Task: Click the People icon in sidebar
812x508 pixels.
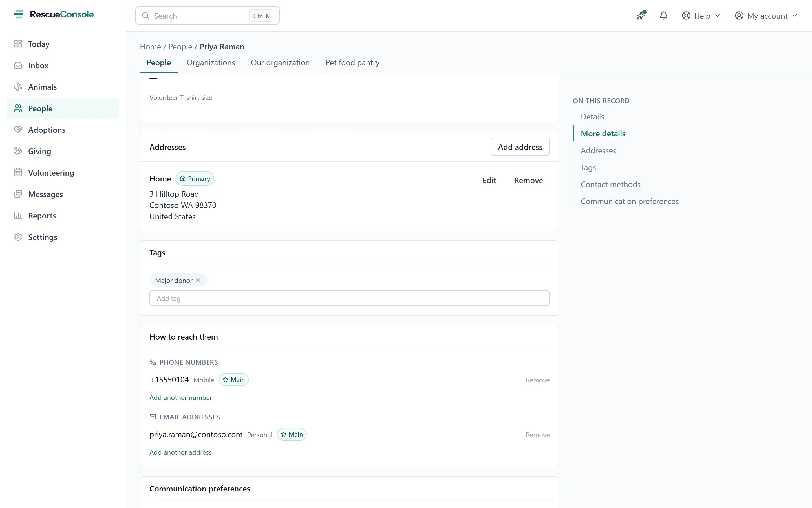Action: pyautogui.click(x=18, y=108)
